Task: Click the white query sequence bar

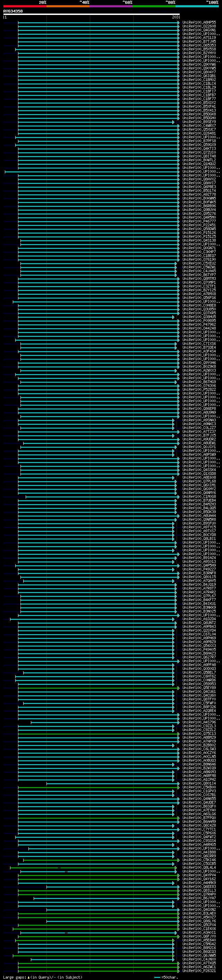Action: pyautogui.click(x=92, y=14)
